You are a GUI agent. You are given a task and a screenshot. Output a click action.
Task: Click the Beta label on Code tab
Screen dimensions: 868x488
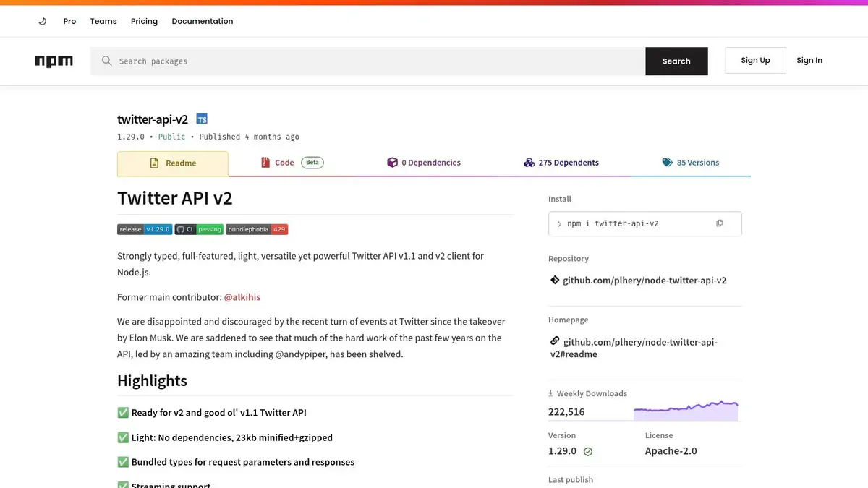(312, 163)
